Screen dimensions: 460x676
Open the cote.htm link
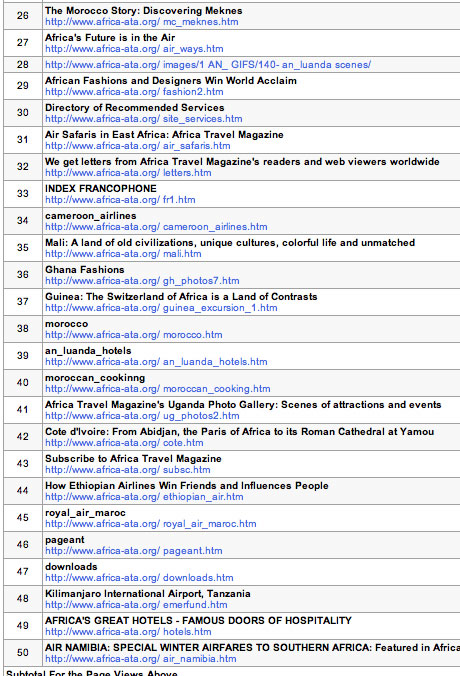point(124,443)
